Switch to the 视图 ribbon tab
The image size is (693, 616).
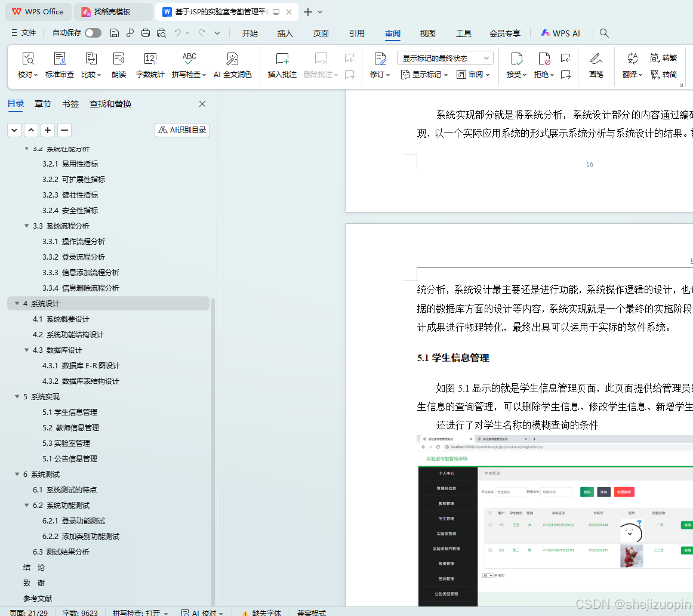pos(427,33)
